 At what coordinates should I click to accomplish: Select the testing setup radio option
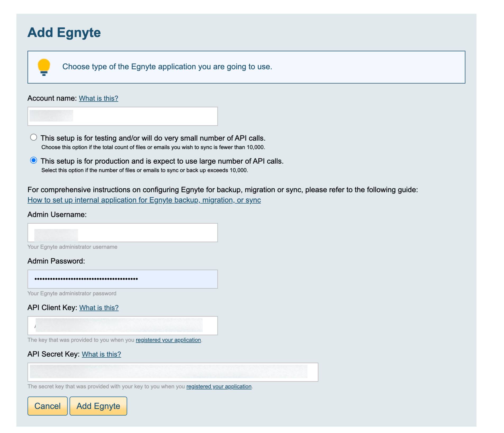34,137
